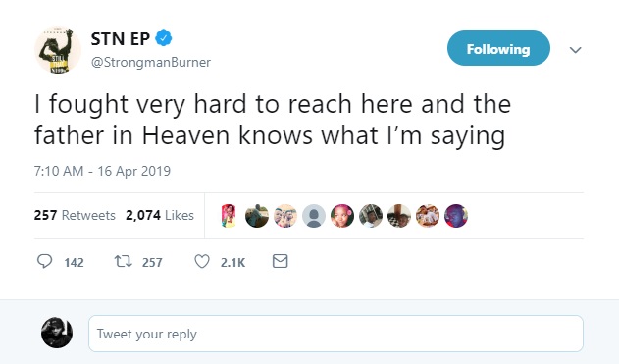This screenshot has height=364, width=619.
Task: Click the 7:10 AM - 16 Apr 2019 timestamp
Action: click(x=102, y=171)
